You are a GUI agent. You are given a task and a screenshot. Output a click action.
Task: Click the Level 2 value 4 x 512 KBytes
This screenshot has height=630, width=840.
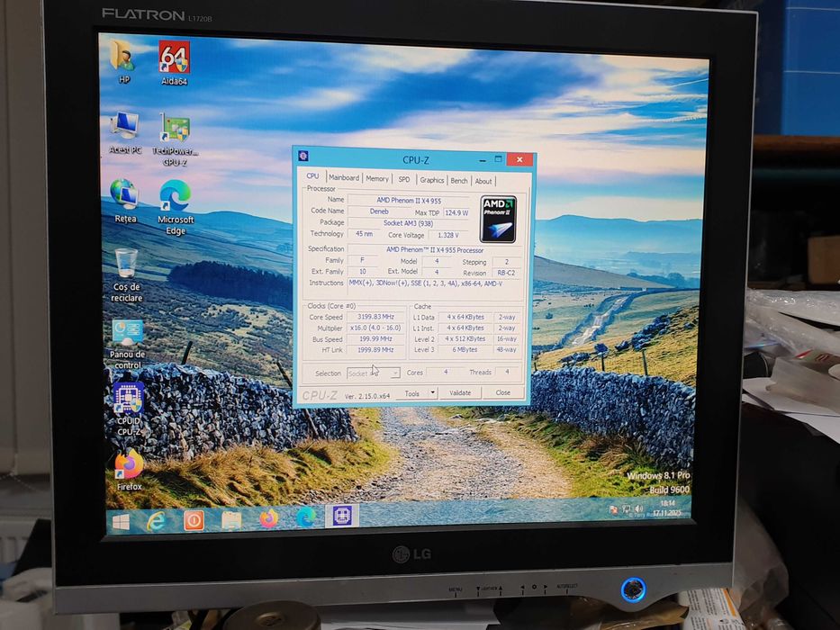click(465, 338)
